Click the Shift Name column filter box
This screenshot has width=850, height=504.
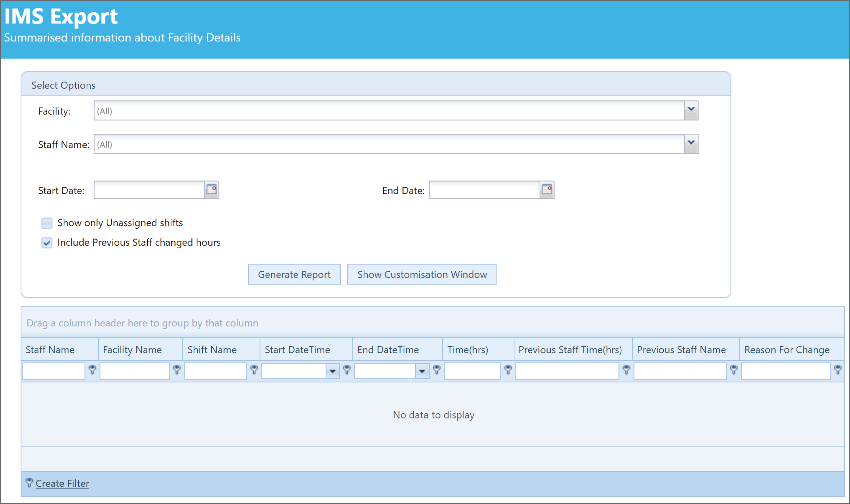coord(215,371)
